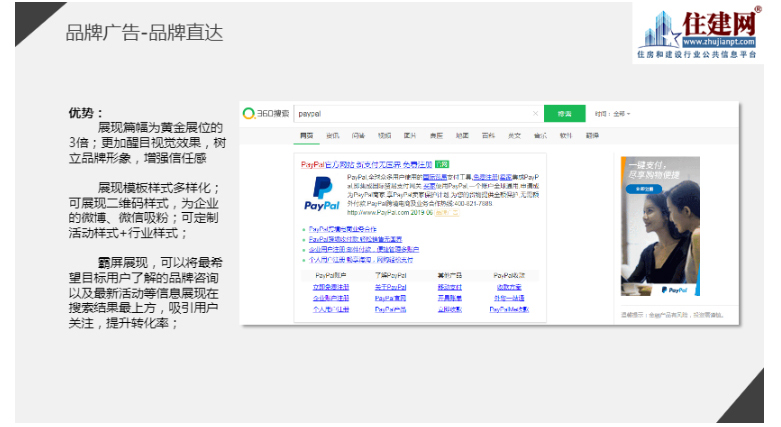Image resolution: width=781 pixels, height=427 pixels.
Task: Switch to the 资讯 tab
Action: (333, 135)
